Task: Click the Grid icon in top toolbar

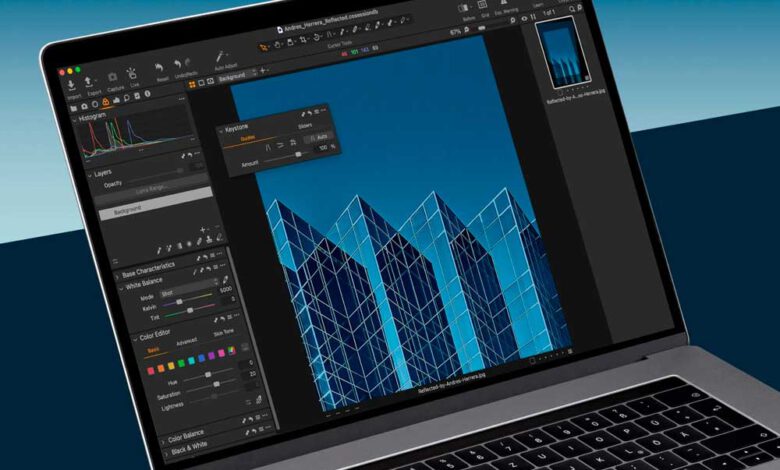Action: pyautogui.click(x=482, y=4)
